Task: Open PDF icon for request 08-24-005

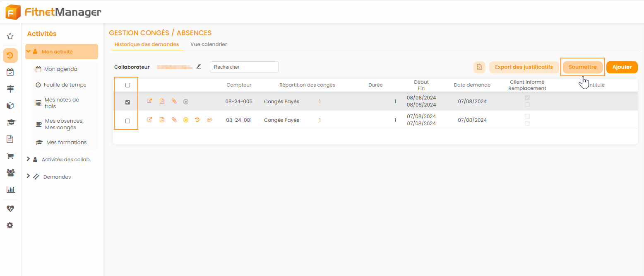Action: [x=162, y=102]
